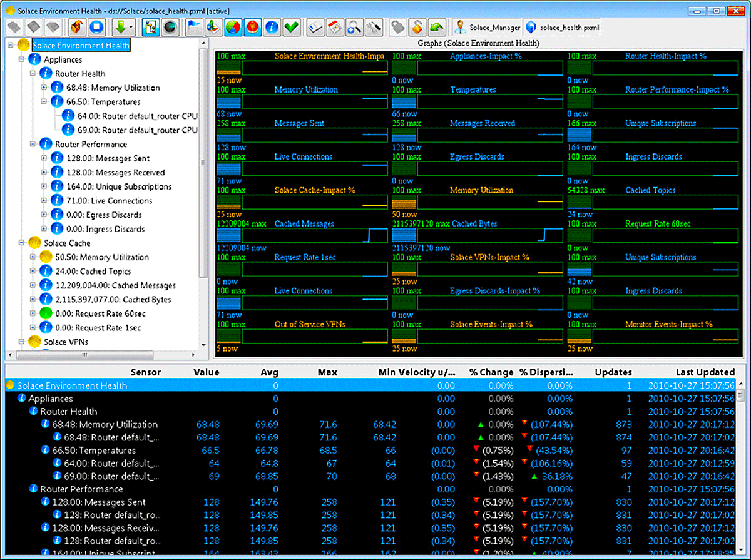Click the tree panel's horizontal scrollbar

tap(84, 355)
